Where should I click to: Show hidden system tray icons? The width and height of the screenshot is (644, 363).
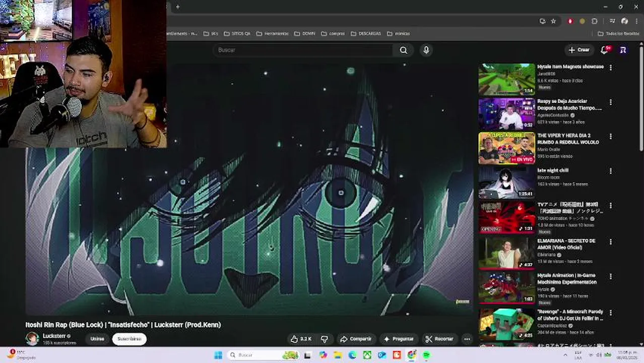565,355
